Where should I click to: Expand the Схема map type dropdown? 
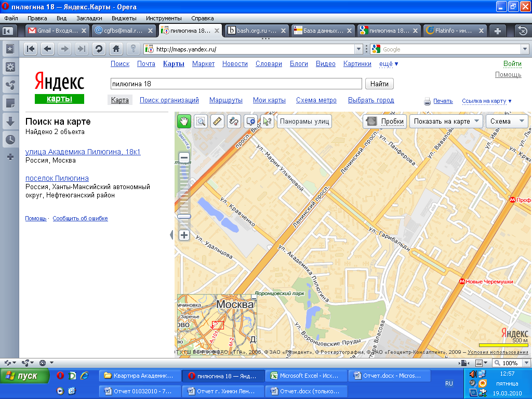tap(507, 122)
